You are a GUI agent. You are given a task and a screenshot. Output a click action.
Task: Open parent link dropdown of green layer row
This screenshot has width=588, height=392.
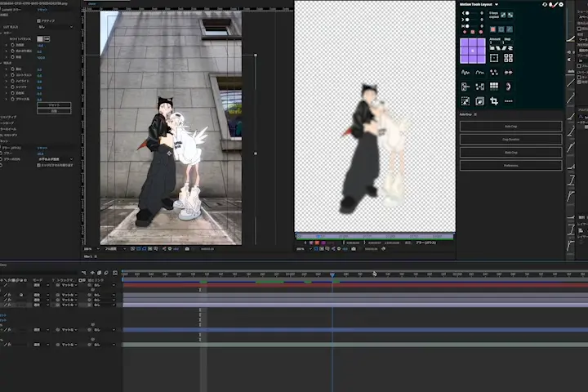104,345
